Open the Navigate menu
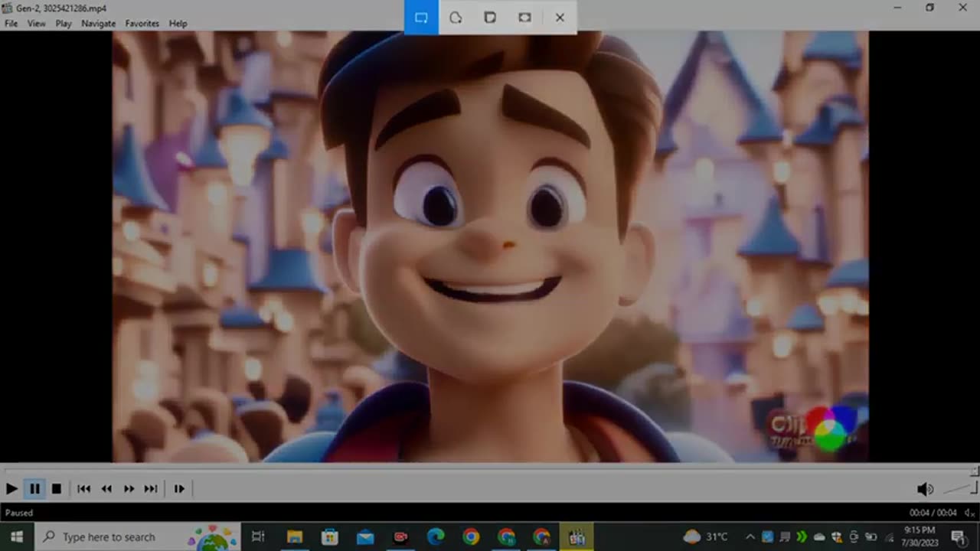 (x=99, y=24)
